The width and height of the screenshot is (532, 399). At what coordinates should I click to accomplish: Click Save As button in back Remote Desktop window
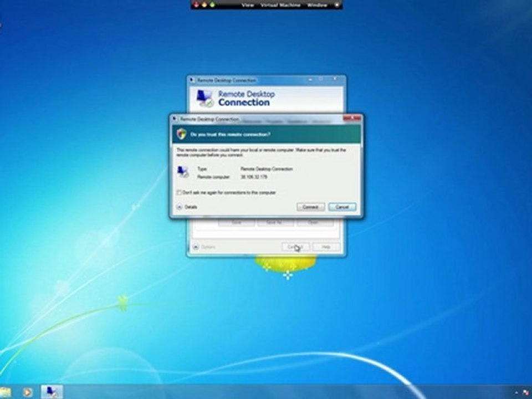(274, 223)
